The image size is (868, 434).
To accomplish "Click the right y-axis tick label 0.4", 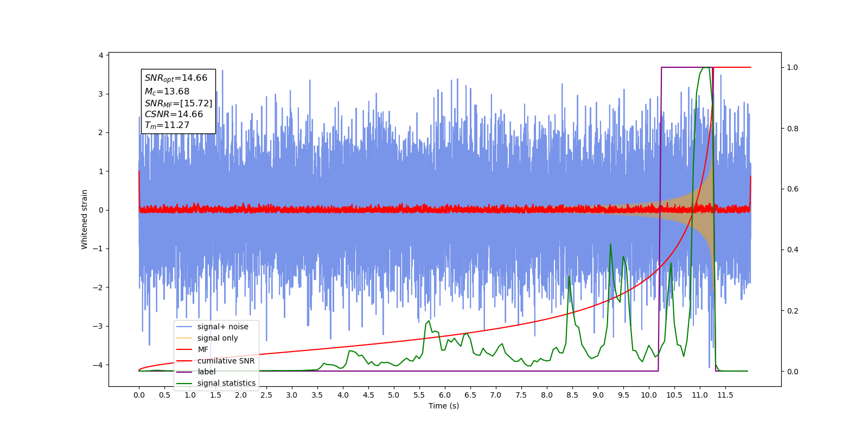I will click(x=793, y=250).
